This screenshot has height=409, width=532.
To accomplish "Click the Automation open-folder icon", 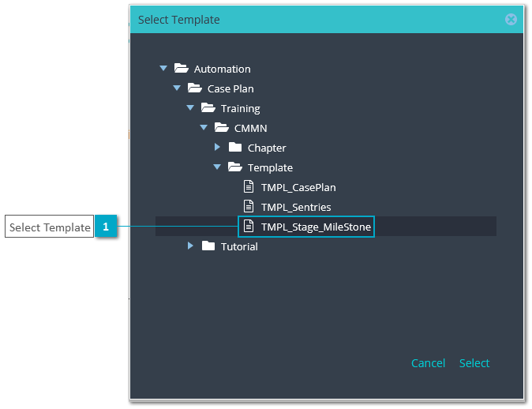I will click(x=182, y=68).
